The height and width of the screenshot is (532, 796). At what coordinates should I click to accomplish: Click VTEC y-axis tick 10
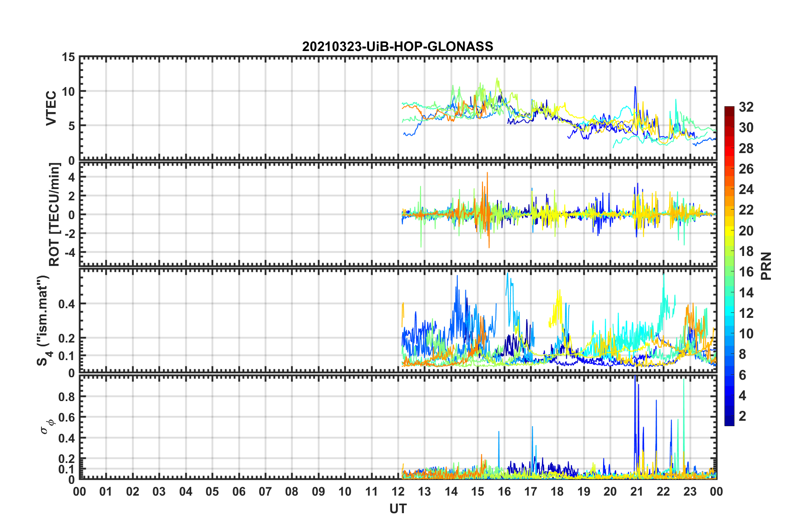click(68, 92)
